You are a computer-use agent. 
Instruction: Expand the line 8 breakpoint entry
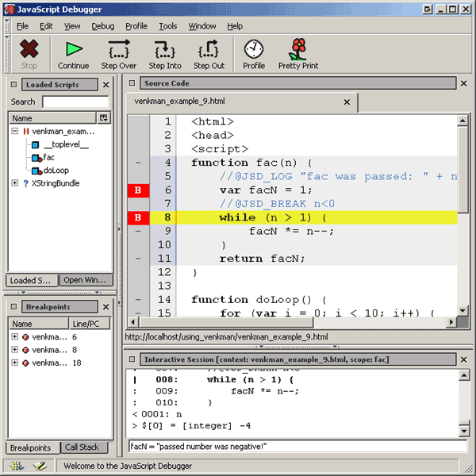(14, 349)
